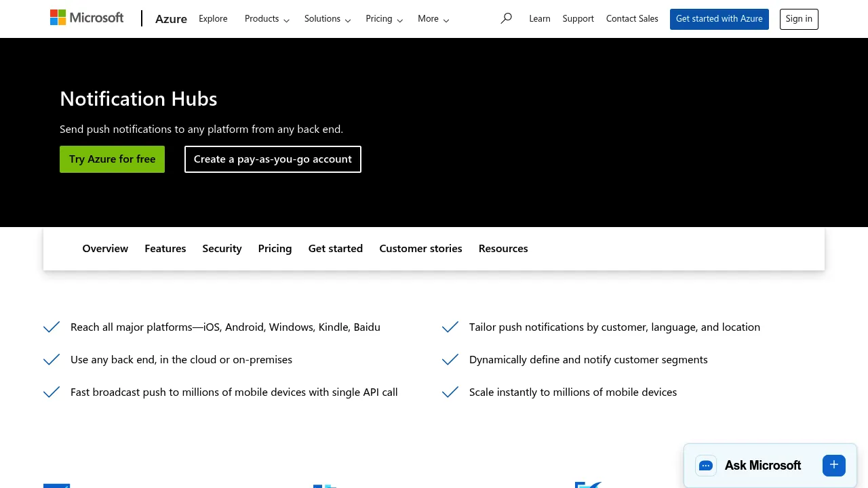This screenshot has height=488, width=868.
Task: Click the Ask Microsoft label
Action: coord(763,466)
